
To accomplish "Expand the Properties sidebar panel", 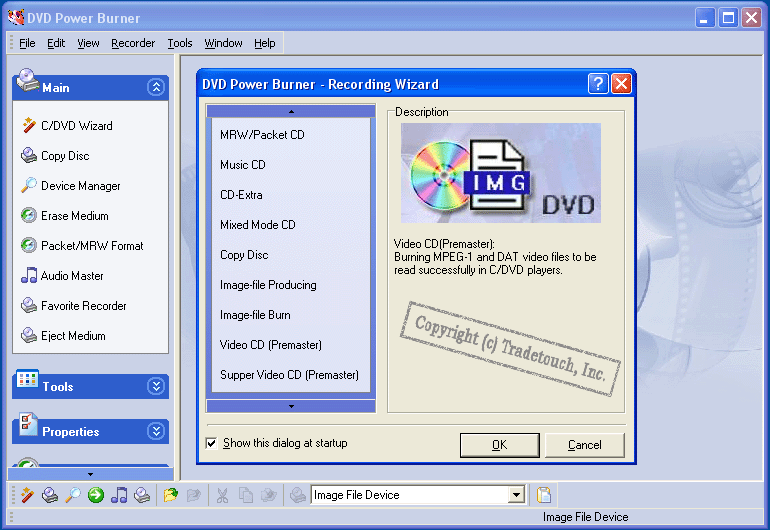I will (155, 431).
